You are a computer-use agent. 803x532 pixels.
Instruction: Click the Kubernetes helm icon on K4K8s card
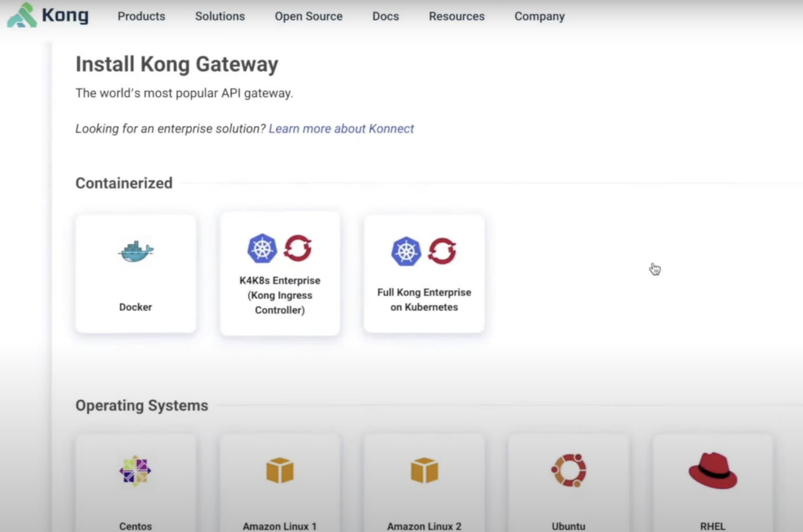pos(262,247)
